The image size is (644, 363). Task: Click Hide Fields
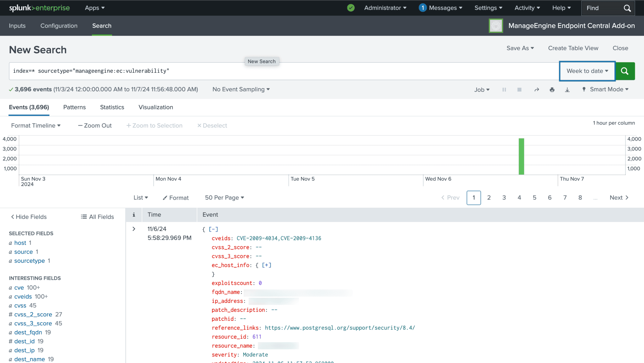(29, 217)
